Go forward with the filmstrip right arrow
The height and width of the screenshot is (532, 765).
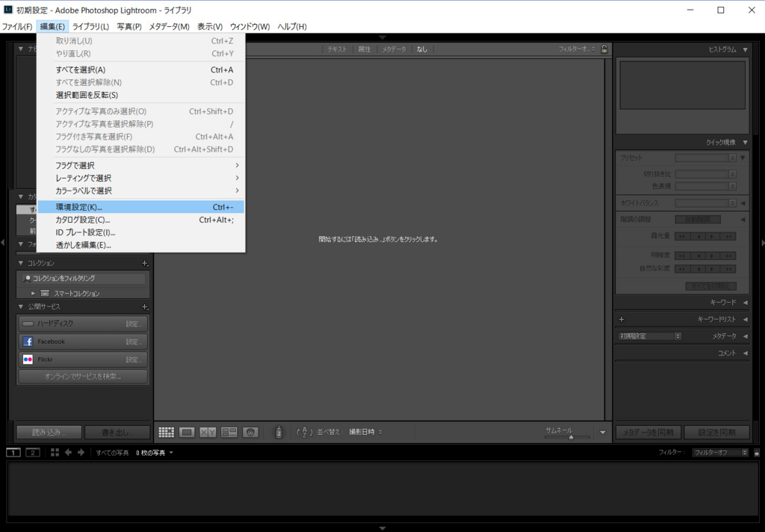coord(81,453)
